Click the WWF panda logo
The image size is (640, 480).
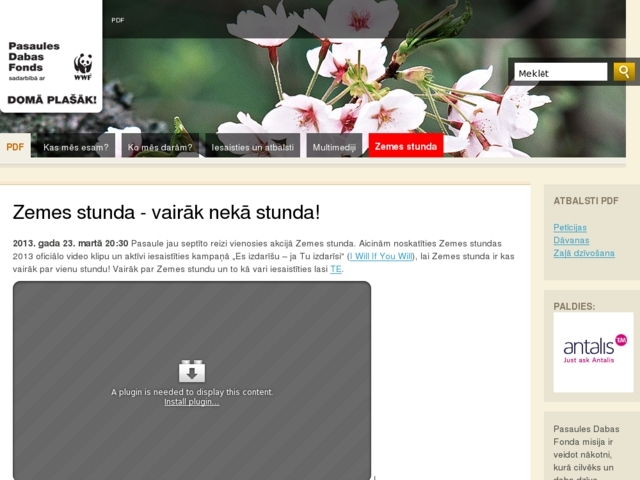83,67
